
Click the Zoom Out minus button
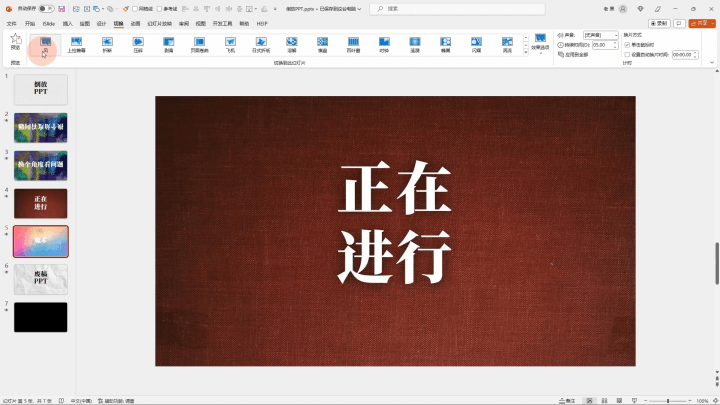click(x=646, y=401)
